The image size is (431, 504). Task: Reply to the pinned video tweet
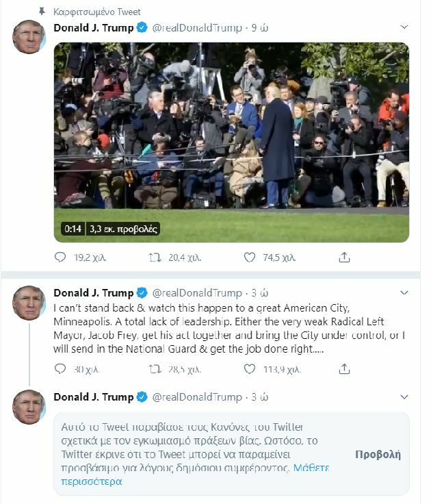(x=60, y=257)
